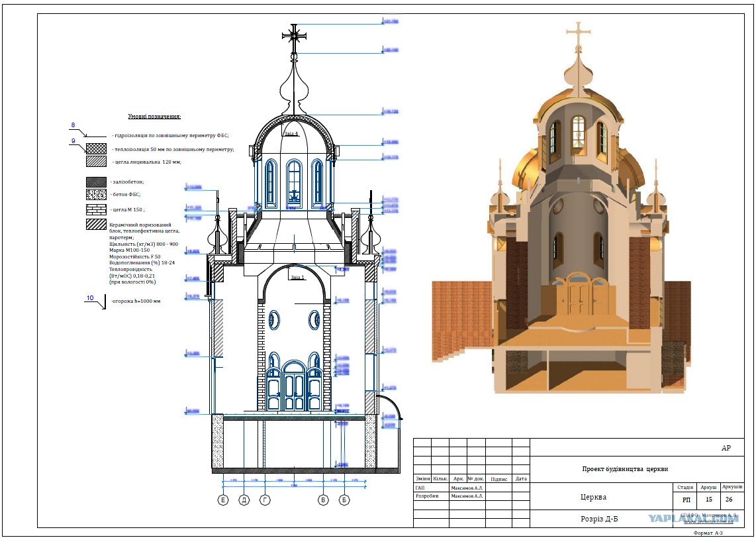The image size is (756, 538).
Task: Click the speckled бетон ФБС legend swatch
Action: tap(97, 194)
